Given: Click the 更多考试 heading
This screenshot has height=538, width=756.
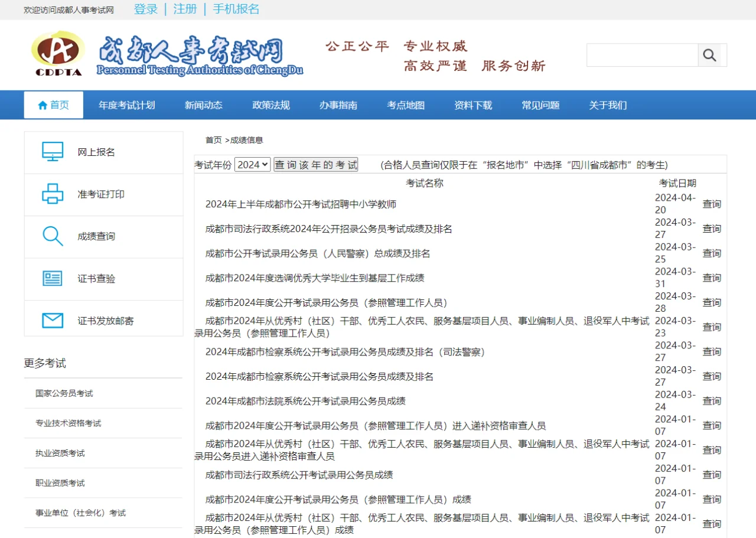Looking at the screenshot, I should pyautogui.click(x=45, y=363).
